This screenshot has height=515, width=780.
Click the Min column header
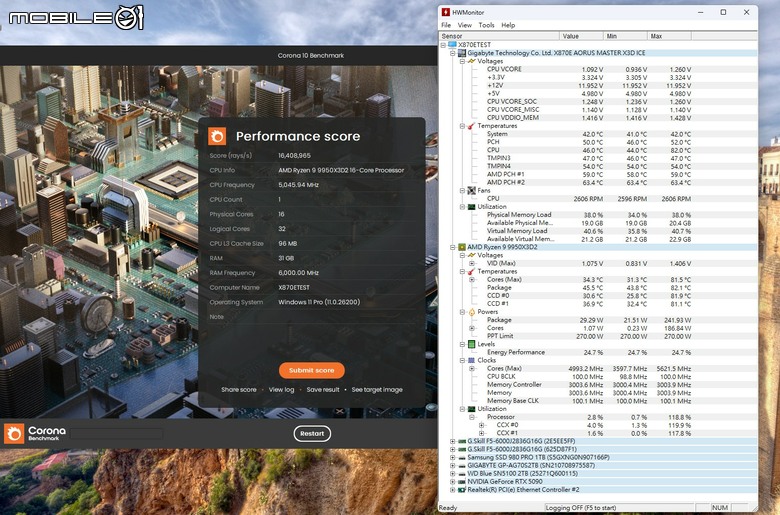point(625,36)
